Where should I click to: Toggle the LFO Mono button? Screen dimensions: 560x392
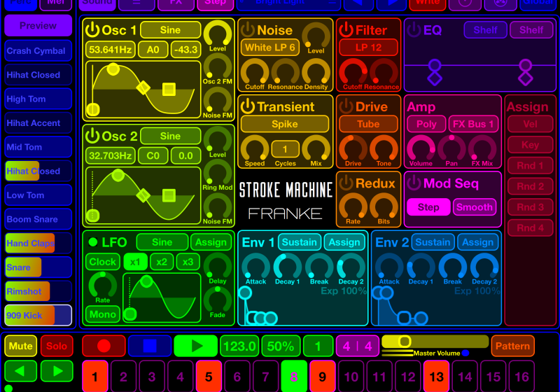(x=103, y=314)
